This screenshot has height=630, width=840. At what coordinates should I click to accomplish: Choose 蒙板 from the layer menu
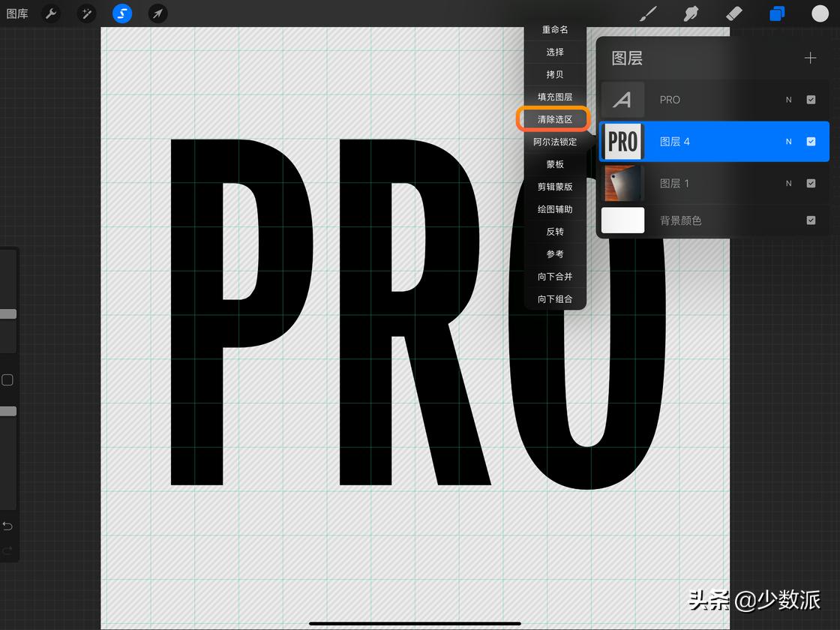coord(555,164)
